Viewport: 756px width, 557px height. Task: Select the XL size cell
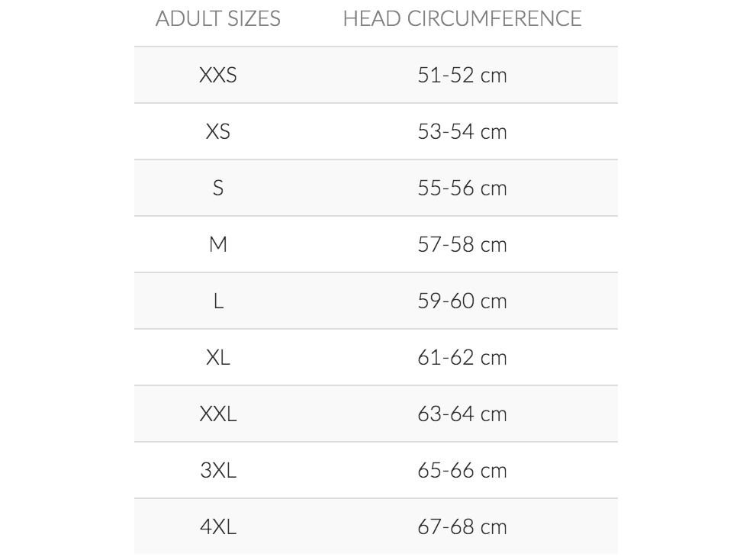(x=218, y=357)
